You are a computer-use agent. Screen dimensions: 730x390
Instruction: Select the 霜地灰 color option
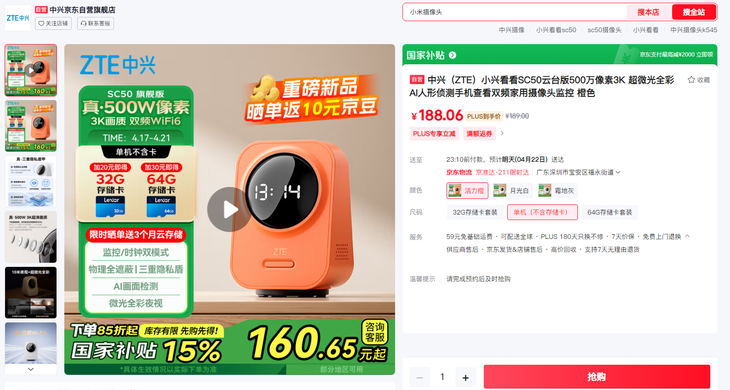tap(557, 190)
